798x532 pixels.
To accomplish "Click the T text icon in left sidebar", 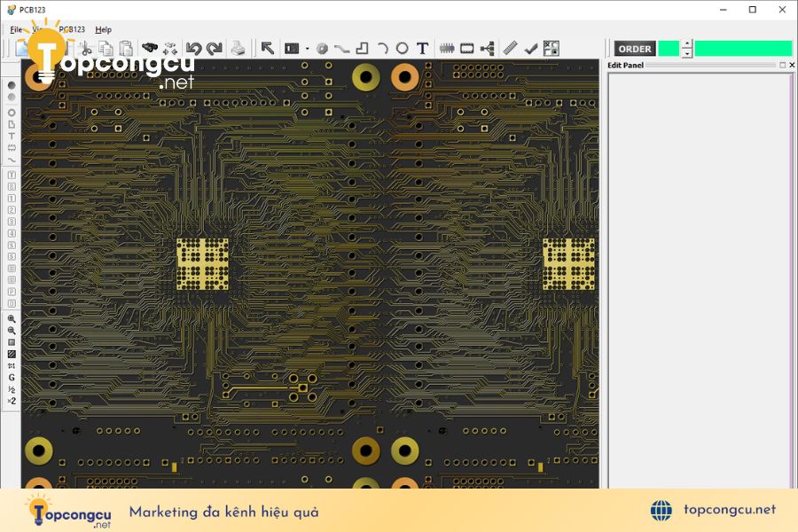I will coord(12,136).
